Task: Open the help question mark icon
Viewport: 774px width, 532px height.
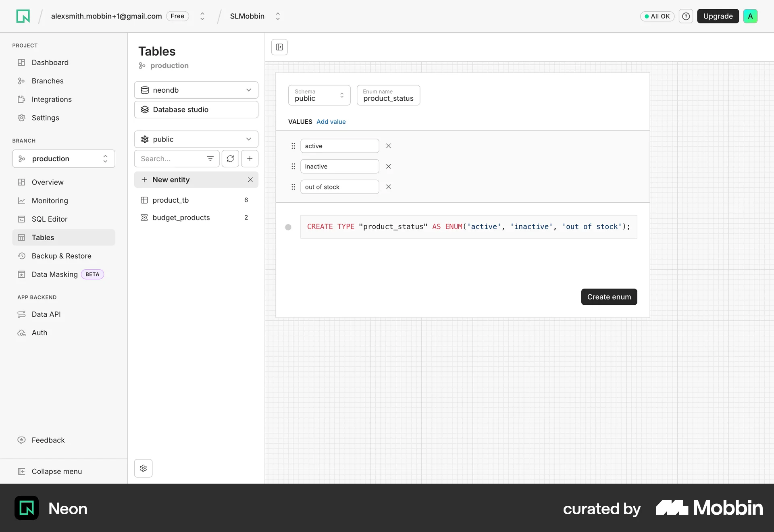Action: (686, 16)
